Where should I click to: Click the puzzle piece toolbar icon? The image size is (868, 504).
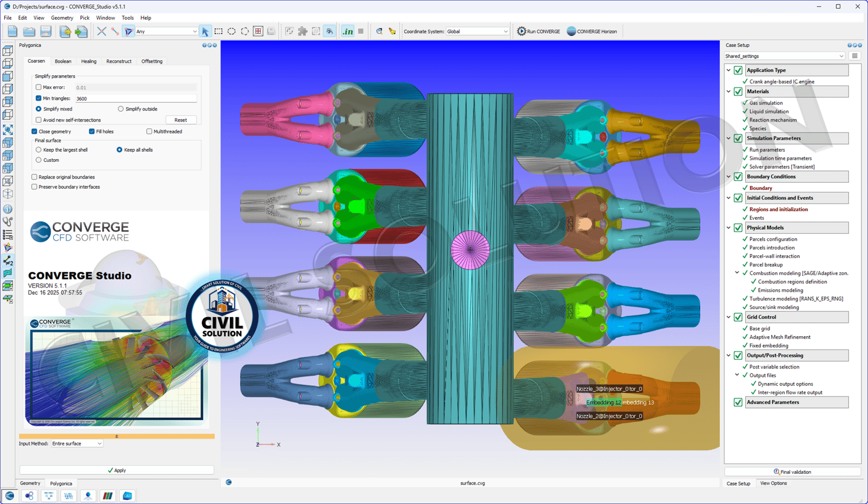[x=303, y=31]
